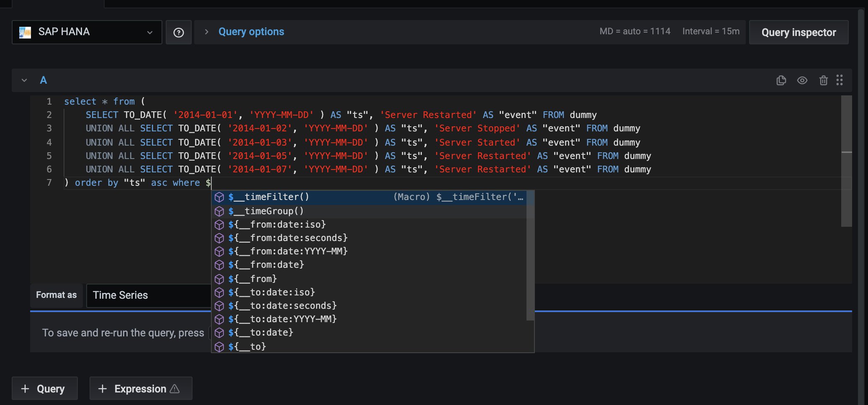Screen dimensions: 868x405
Task: Click the warning icon on Expression button
Action: (175, 389)
